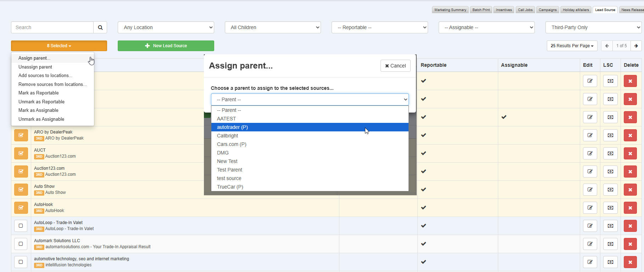Open LSC for ARO by DealerPeak row
The image size is (644, 272).
pos(610,135)
